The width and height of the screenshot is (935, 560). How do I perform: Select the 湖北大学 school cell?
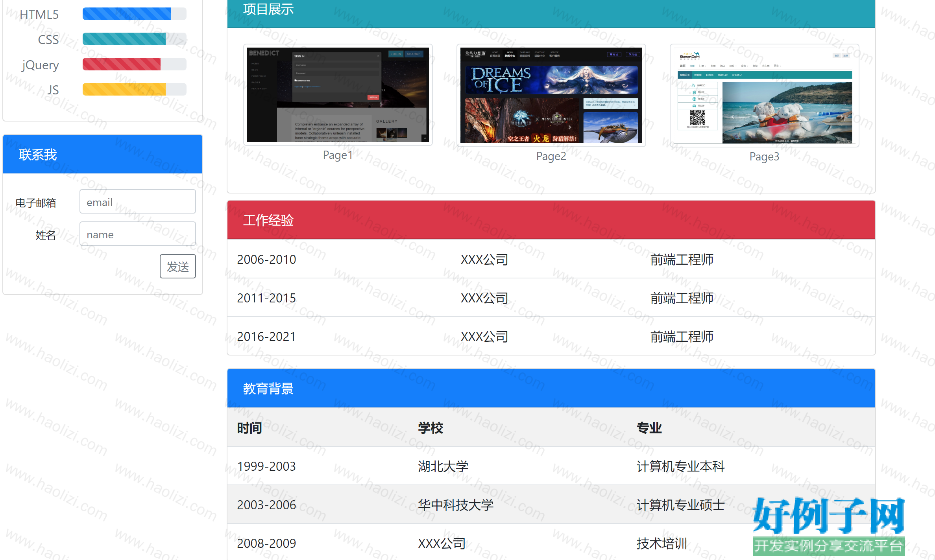tap(443, 466)
